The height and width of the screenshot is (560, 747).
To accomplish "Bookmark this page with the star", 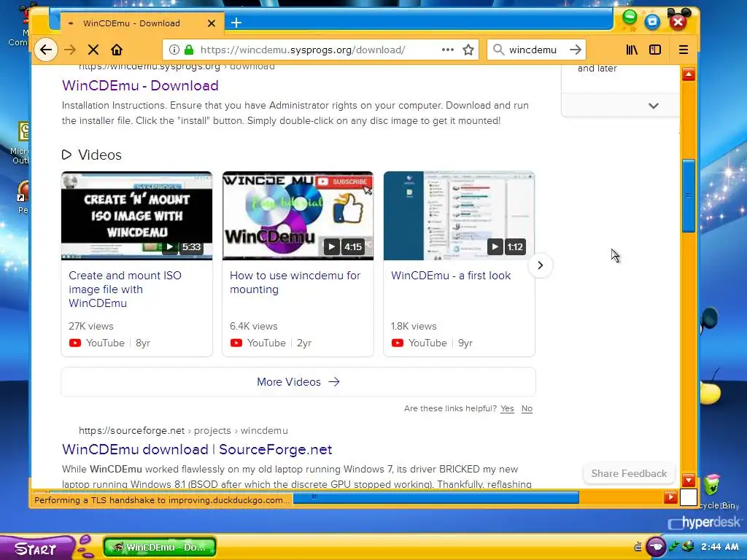I will click(468, 50).
